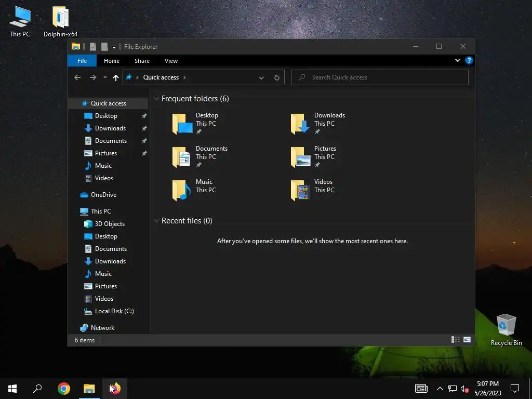Show hidden system tray icons
The image size is (532, 399).
click(x=440, y=389)
